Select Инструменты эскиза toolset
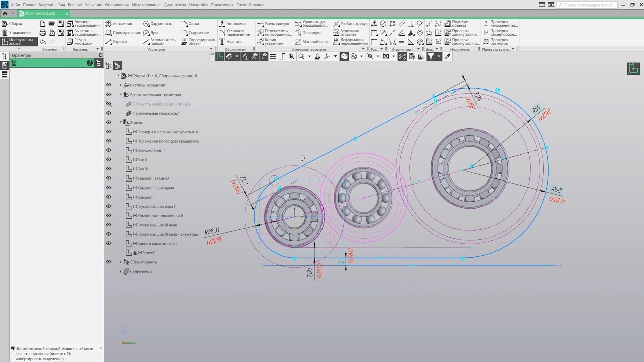 [x=19, y=42]
